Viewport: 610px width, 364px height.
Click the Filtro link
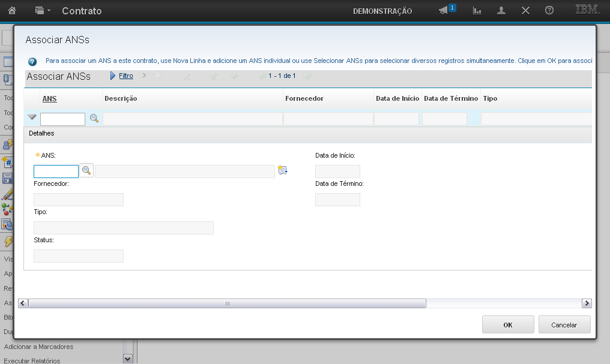(125, 76)
